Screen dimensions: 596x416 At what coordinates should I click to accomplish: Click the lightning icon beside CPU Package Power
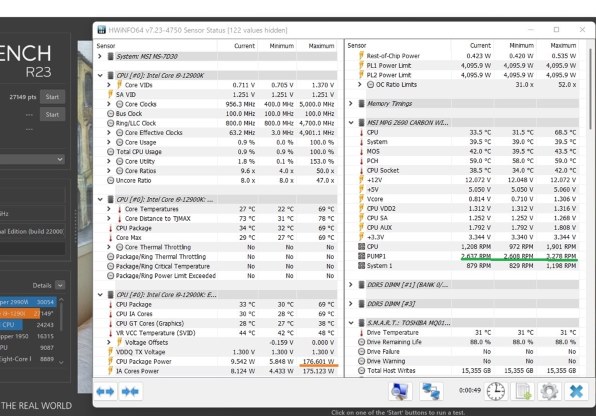[110, 361]
